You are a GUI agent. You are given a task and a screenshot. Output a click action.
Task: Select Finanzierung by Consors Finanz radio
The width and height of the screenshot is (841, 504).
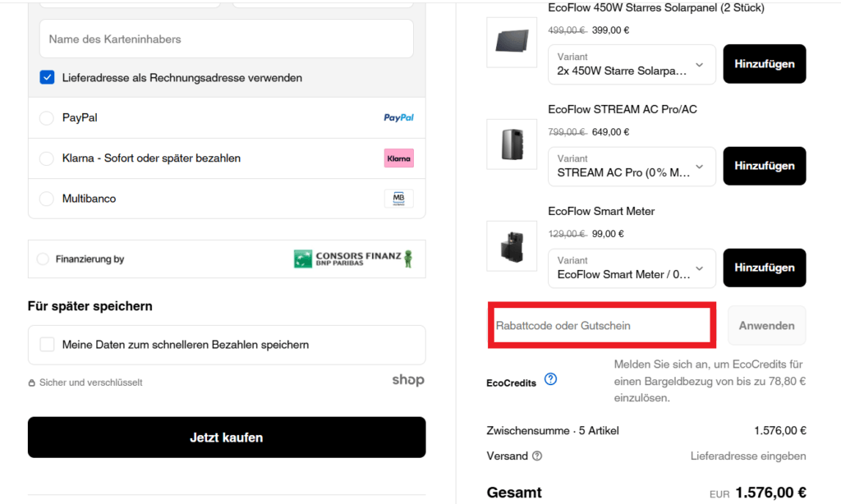[43, 259]
